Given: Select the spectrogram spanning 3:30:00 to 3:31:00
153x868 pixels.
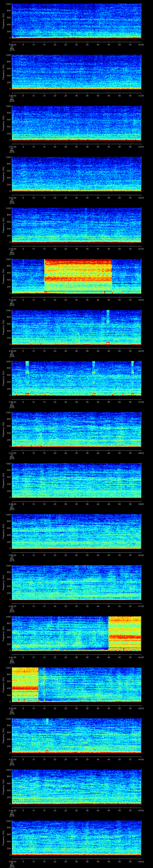Looking at the screenshot, I should click(x=76, y=72).
